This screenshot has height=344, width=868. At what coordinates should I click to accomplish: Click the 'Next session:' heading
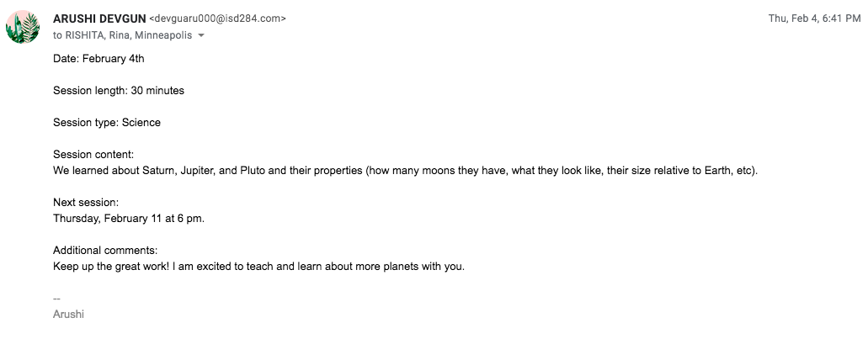pos(85,203)
